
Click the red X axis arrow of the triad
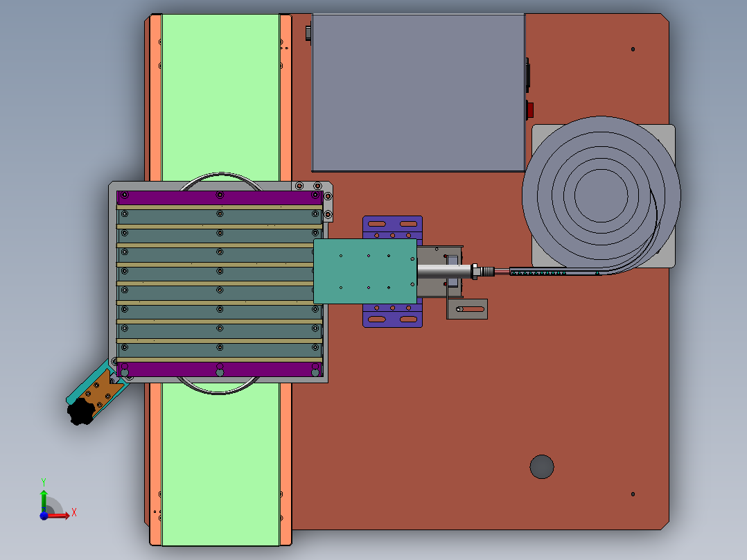click(60, 516)
